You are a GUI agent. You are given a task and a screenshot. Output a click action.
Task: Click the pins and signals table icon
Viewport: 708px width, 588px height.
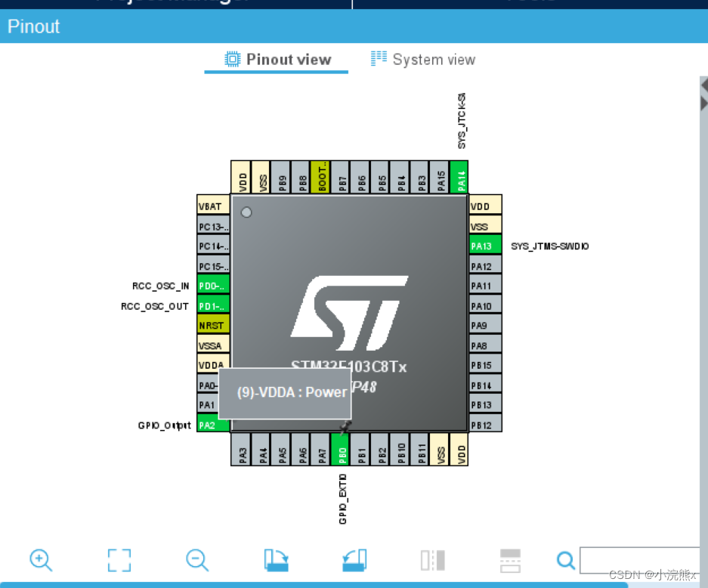tap(510, 560)
